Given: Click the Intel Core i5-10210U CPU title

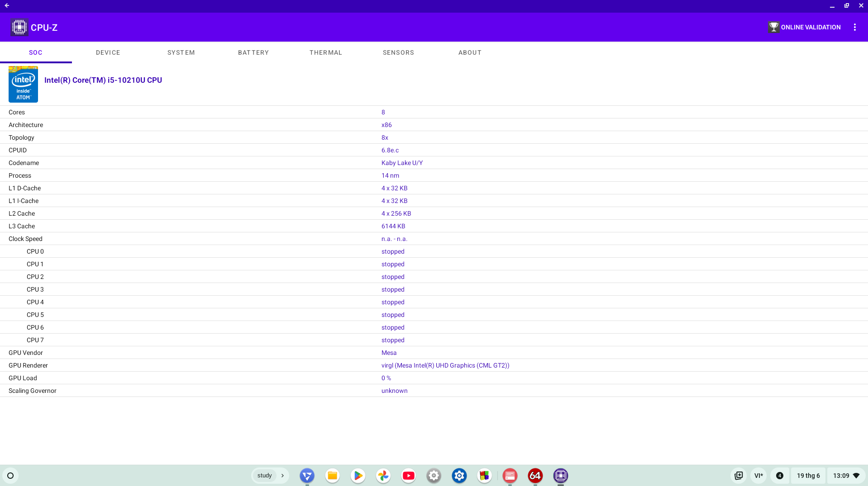Looking at the screenshot, I should click(x=103, y=80).
